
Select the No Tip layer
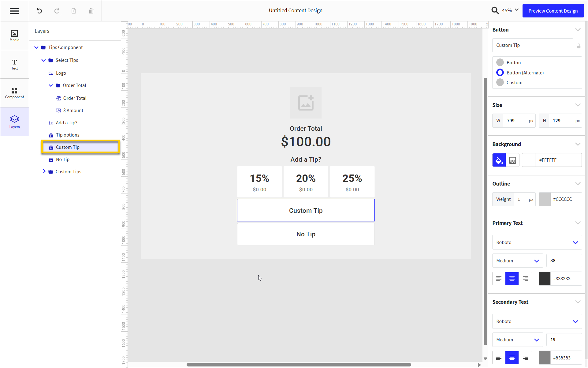tap(63, 160)
